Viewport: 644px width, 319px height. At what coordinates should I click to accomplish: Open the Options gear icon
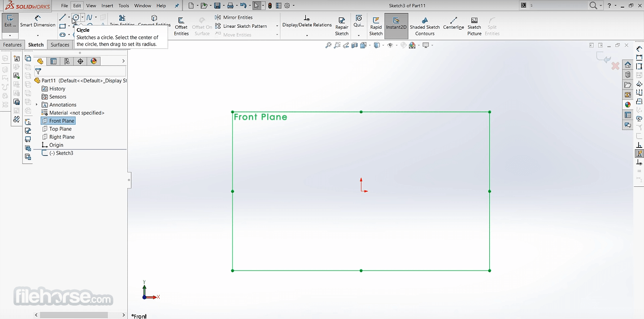coord(287,6)
